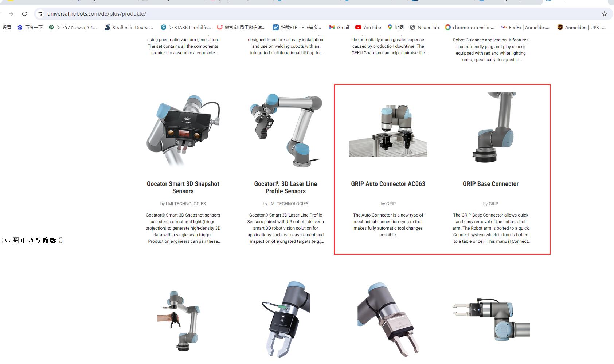Image resolution: width=614 pixels, height=364 pixels.
Task: Open GRIP Base Connector title
Action: coord(491,184)
